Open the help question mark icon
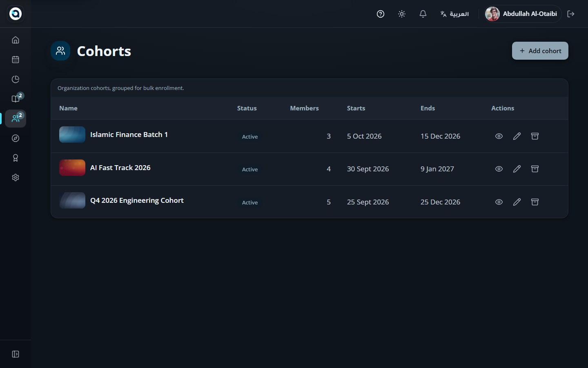Screen dimensions: 588x368 click(x=381, y=14)
